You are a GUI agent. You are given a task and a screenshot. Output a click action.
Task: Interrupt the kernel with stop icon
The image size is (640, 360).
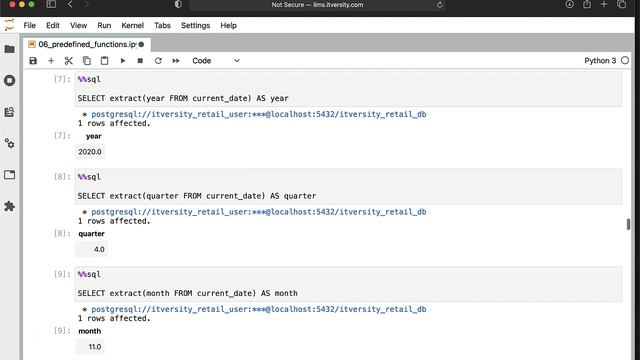coord(140,61)
